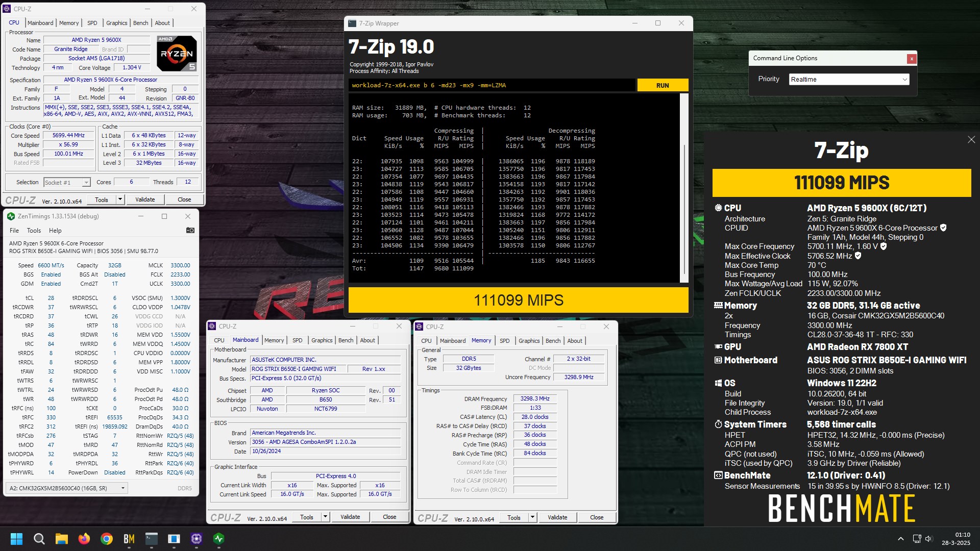The image size is (980, 551).
Task: Expand Tools arrow in Mainboard CPU-Z
Action: coord(325,517)
